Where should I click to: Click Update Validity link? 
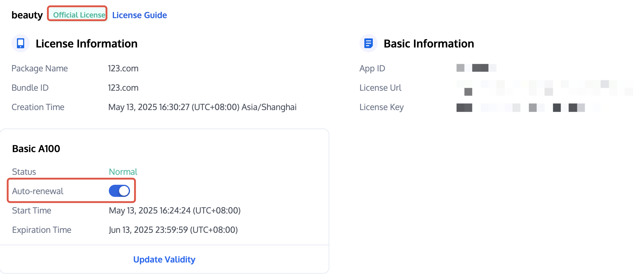(164, 259)
